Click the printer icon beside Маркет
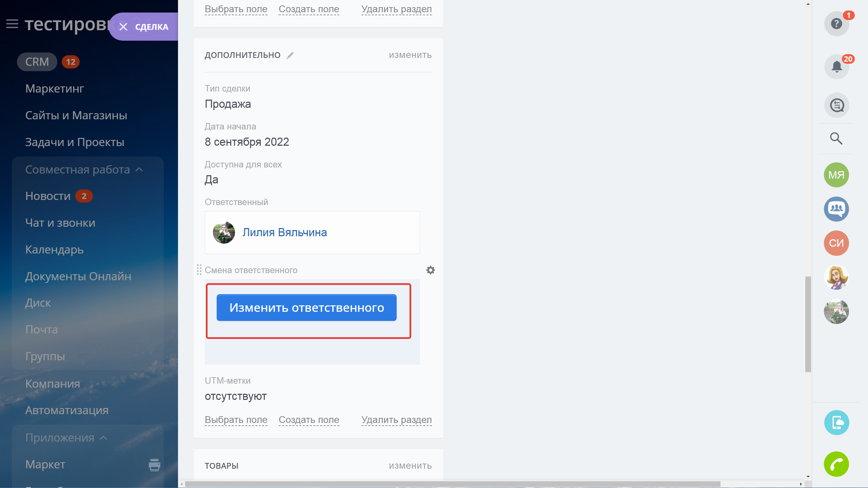 [154, 465]
